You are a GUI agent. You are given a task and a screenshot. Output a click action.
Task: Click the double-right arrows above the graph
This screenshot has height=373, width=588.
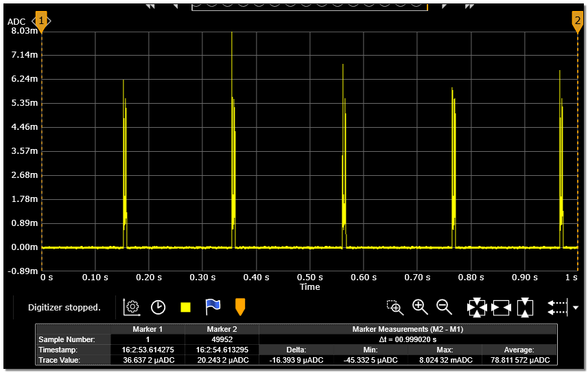469,5
